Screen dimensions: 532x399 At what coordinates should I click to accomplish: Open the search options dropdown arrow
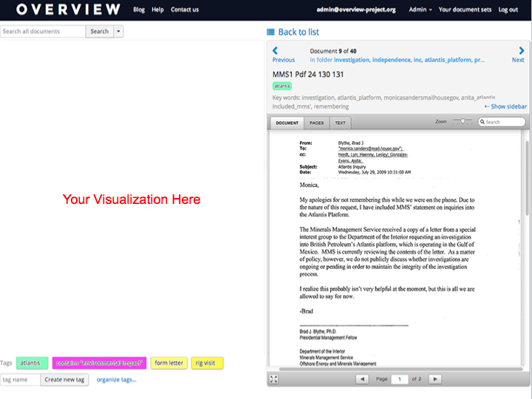pyautogui.click(x=118, y=31)
